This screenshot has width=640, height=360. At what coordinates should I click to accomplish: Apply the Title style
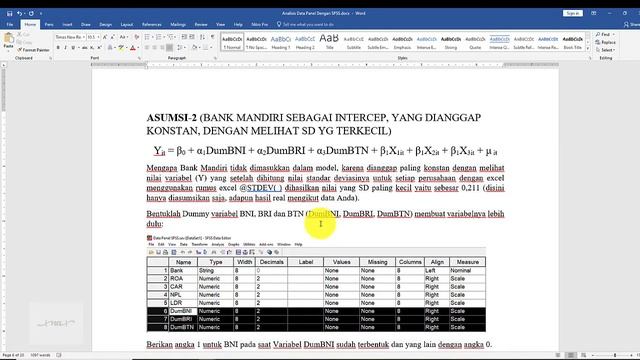click(329, 42)
